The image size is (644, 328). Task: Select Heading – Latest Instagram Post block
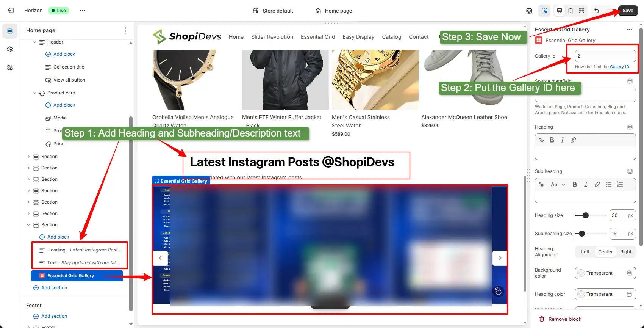coord(80,250)
